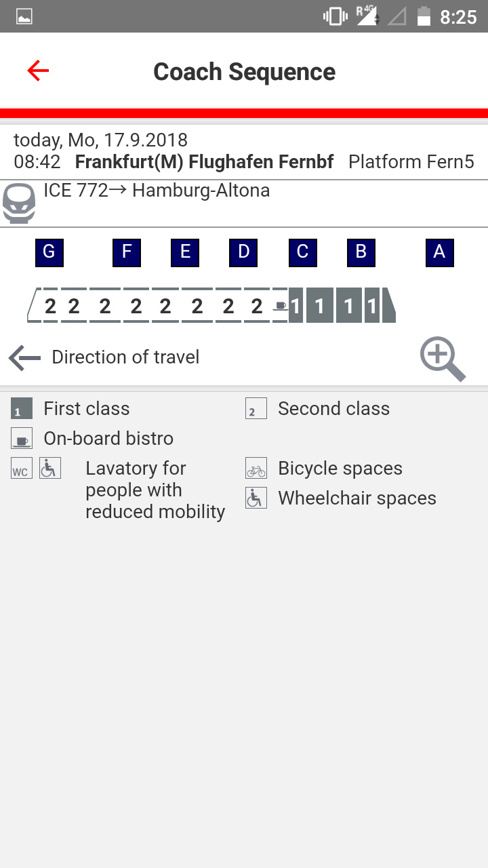Tap the ICE train icon
488x868 pixels.
point(19,203)
